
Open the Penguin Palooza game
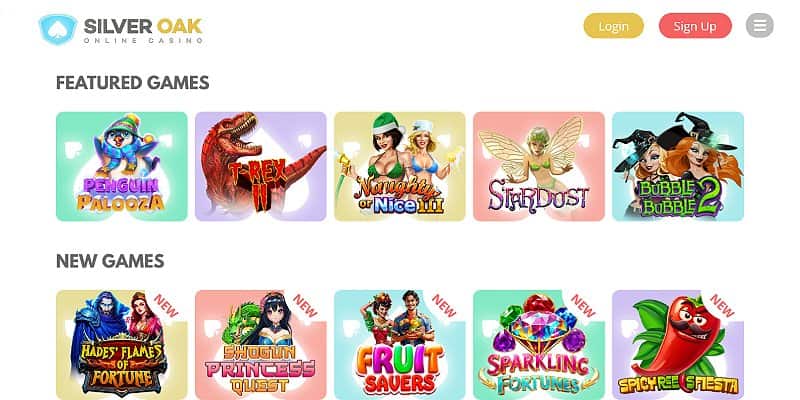pos(121,166)
